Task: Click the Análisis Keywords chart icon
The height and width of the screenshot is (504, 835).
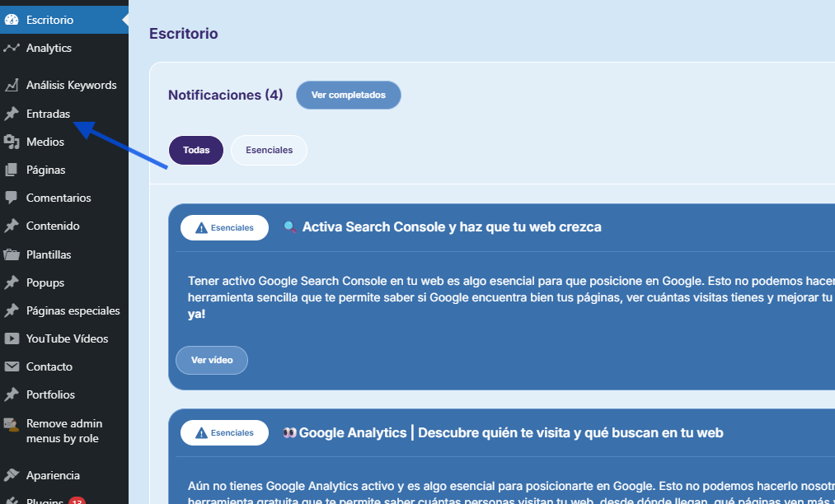Action: [x=12, y=85]
